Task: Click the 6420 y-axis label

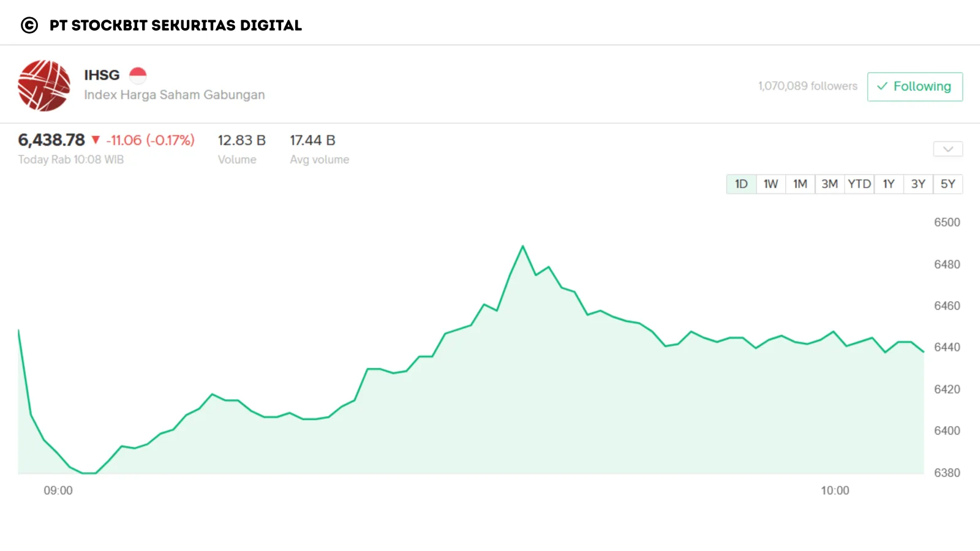Action: click(x=947, y=389)
